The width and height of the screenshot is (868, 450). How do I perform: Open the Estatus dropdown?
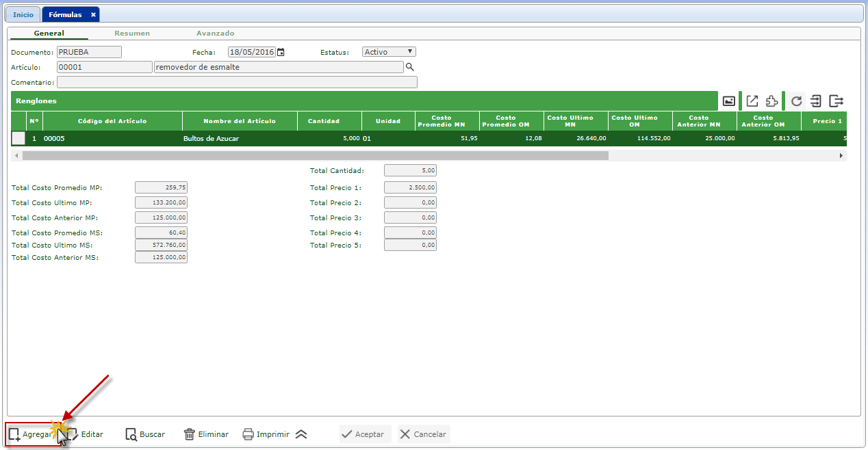point(389,52)
